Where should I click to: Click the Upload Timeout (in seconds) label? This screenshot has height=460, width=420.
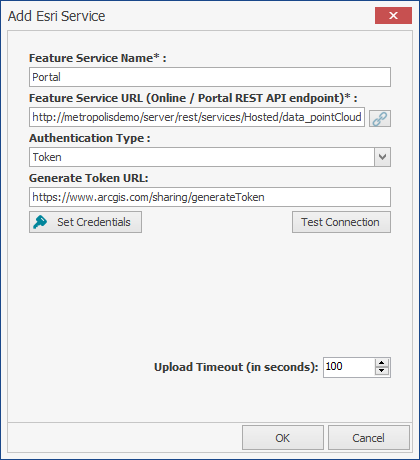click(236, 367)
